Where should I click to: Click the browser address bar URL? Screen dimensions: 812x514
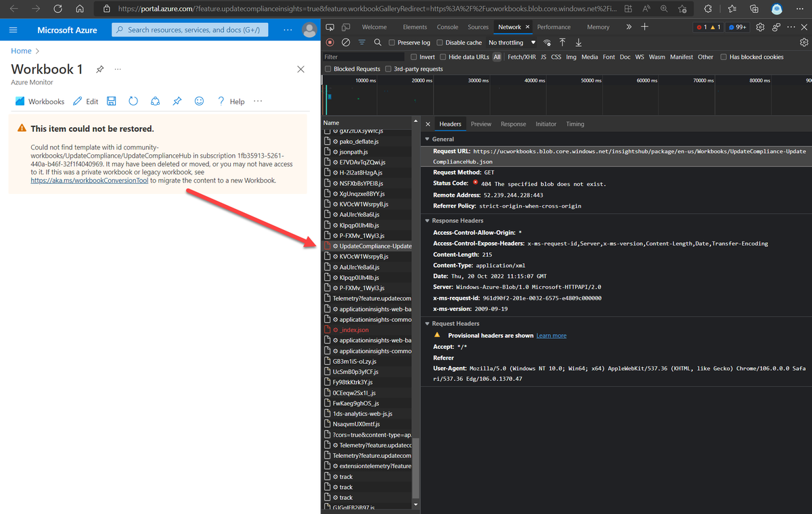coord(366,9)
